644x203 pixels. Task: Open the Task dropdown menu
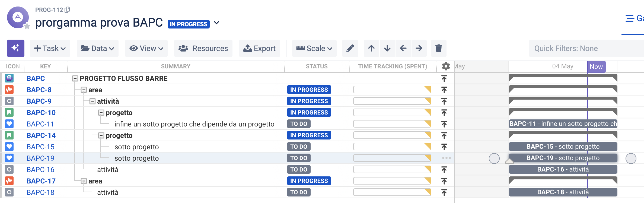point(50,48)
